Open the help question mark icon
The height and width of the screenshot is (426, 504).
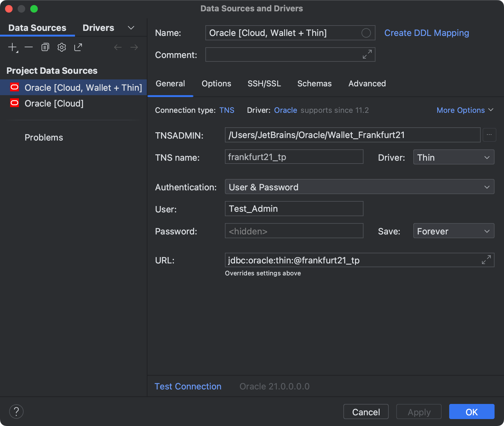click(17, 411)
